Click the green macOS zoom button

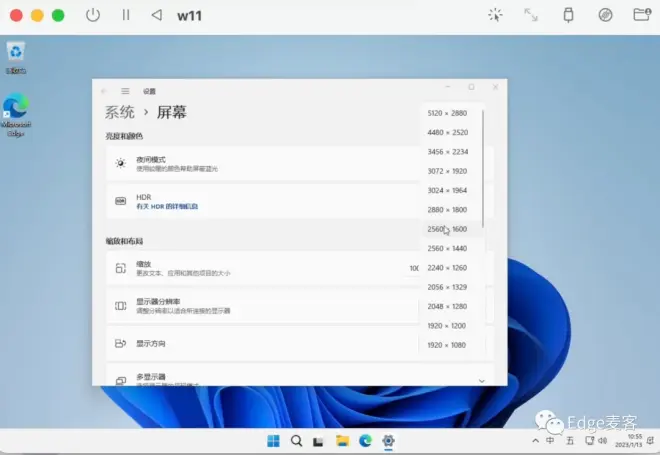[58, 16]
